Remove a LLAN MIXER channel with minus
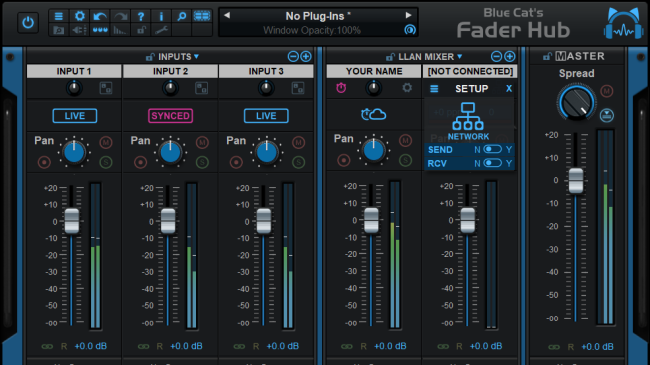The height and width of the screenshot is (365, 650). (496, 56)
